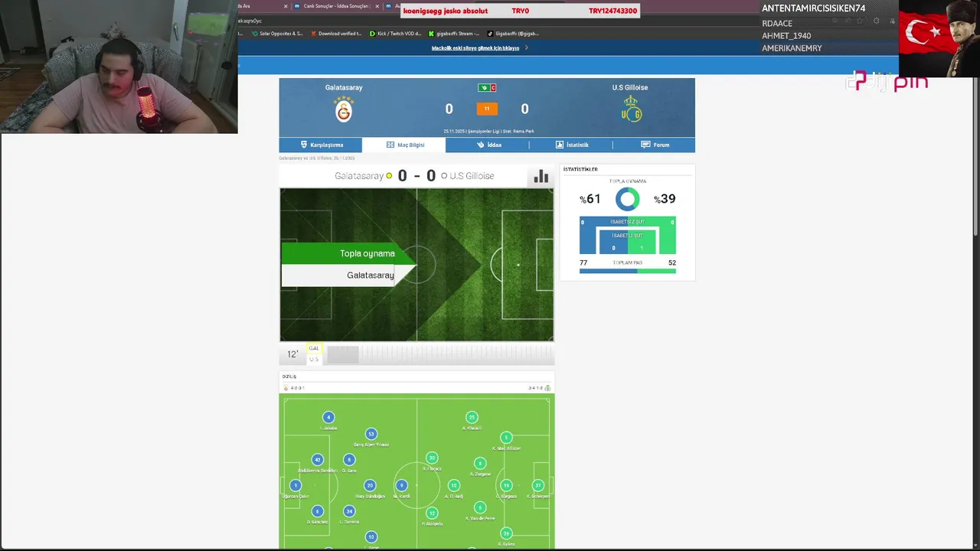This screenshot has height=551, width=980.
Task: Close the first browser tab ending in 'Ara'
Action: (286, 6)
